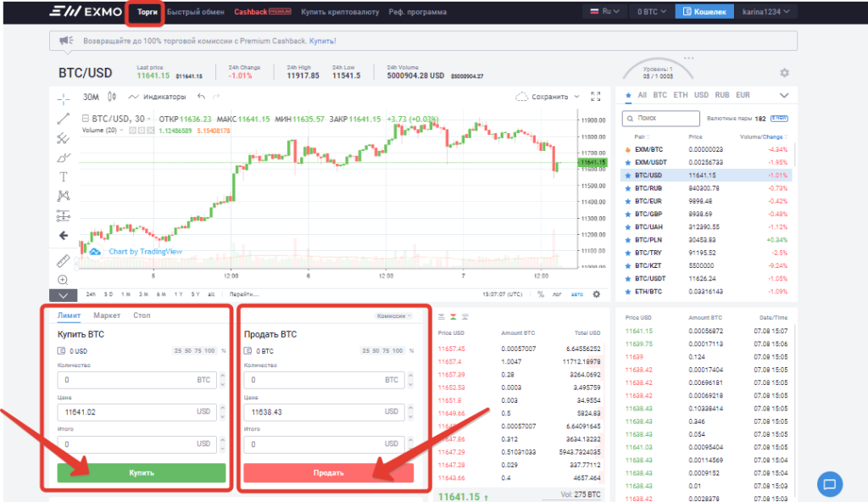Select the ruler measure tool
This screenshot has height=502, width=868.
pos(64,260)
